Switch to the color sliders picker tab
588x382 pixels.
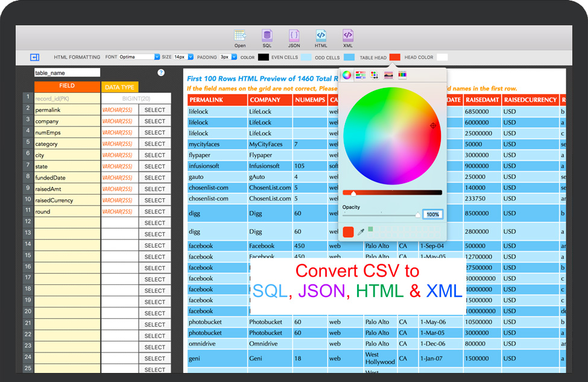coord(361,75)
